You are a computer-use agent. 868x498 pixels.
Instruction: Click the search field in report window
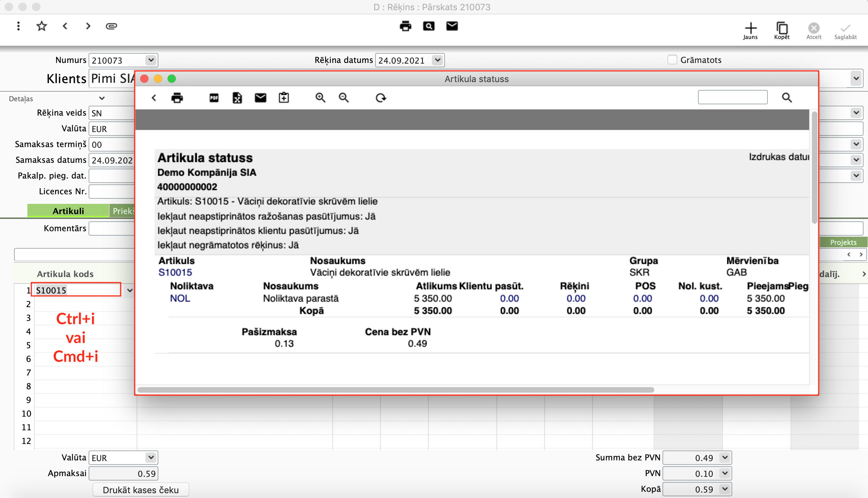click(x=733, y=97)
